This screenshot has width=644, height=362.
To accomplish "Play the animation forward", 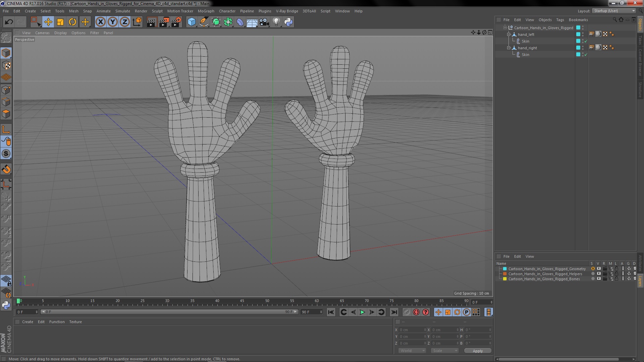I will tap(362, 312).
